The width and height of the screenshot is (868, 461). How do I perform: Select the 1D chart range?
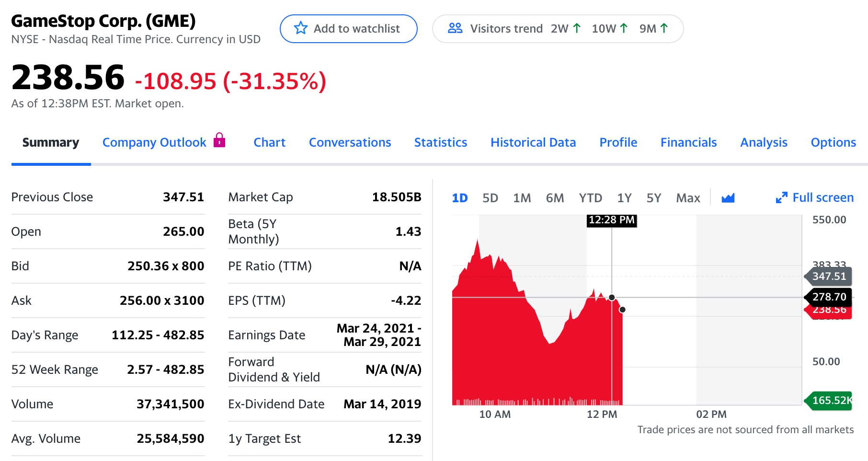coord(459,198)
